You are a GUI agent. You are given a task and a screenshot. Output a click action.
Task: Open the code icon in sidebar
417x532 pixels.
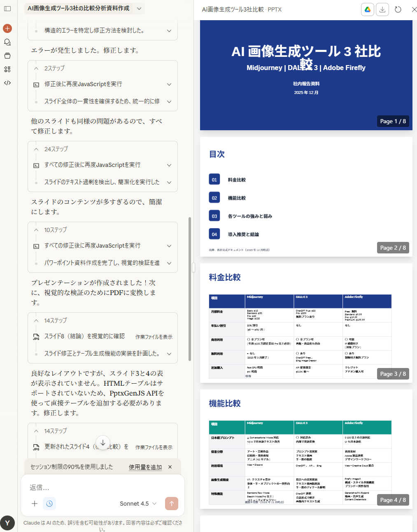pos(7,83)
